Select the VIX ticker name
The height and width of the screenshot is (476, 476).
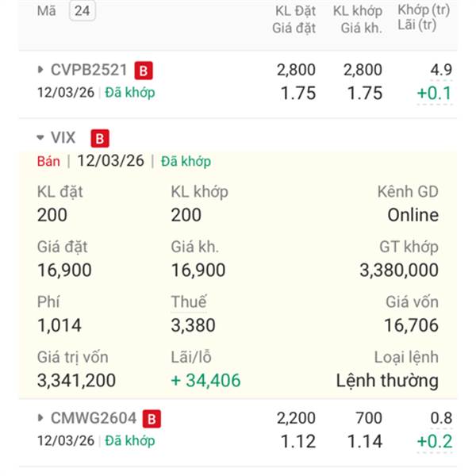63,137
